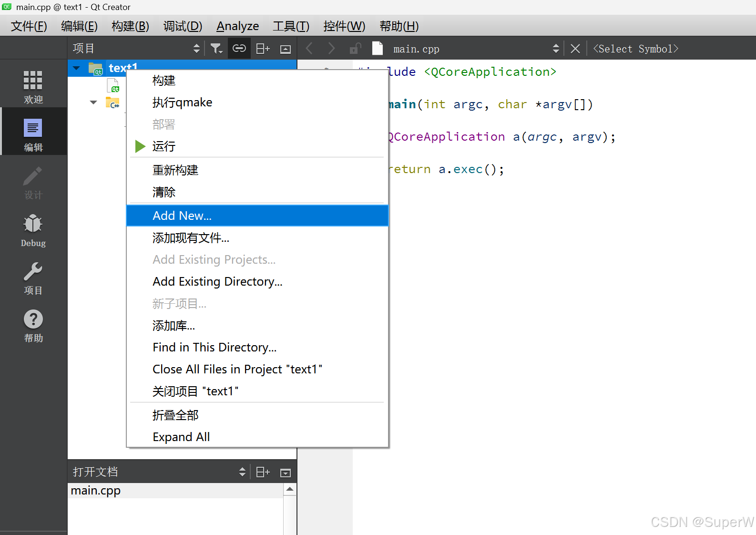The width and height of the screenshot is (756, 535).
Task: Open the main.cpp open documents dropdown
Action: (x=475, y=49)
